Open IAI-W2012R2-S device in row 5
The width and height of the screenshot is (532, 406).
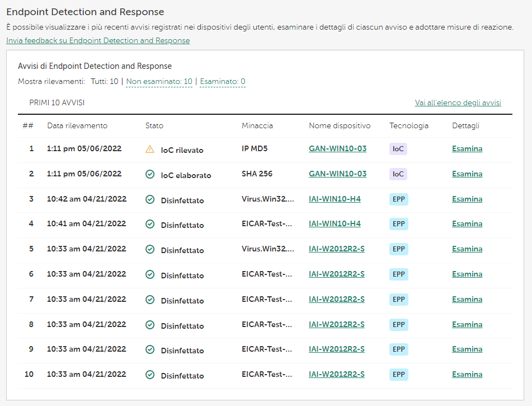click(336, 249)
